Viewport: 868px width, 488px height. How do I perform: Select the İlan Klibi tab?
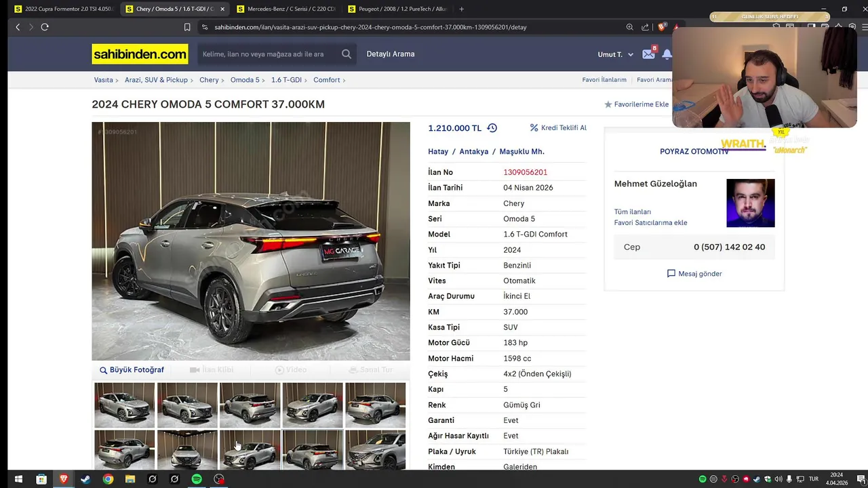[212, 370]
